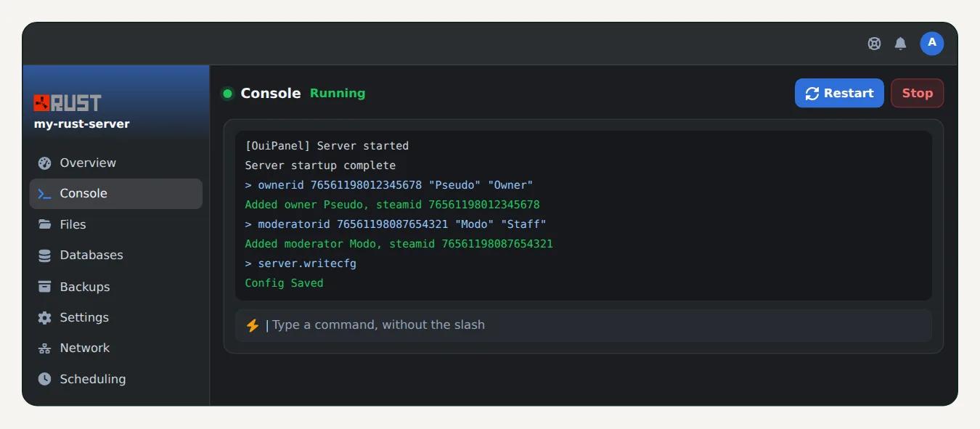Click the Running status label

click(338, 93)
